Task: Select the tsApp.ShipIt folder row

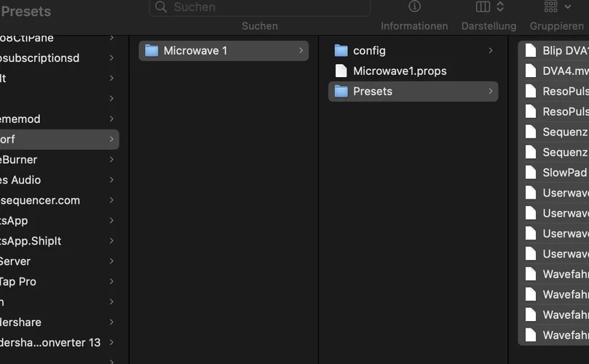Action: pos(60,241)
